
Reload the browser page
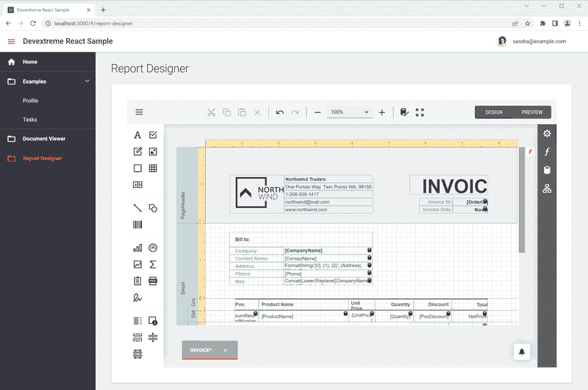coord(33,24)
